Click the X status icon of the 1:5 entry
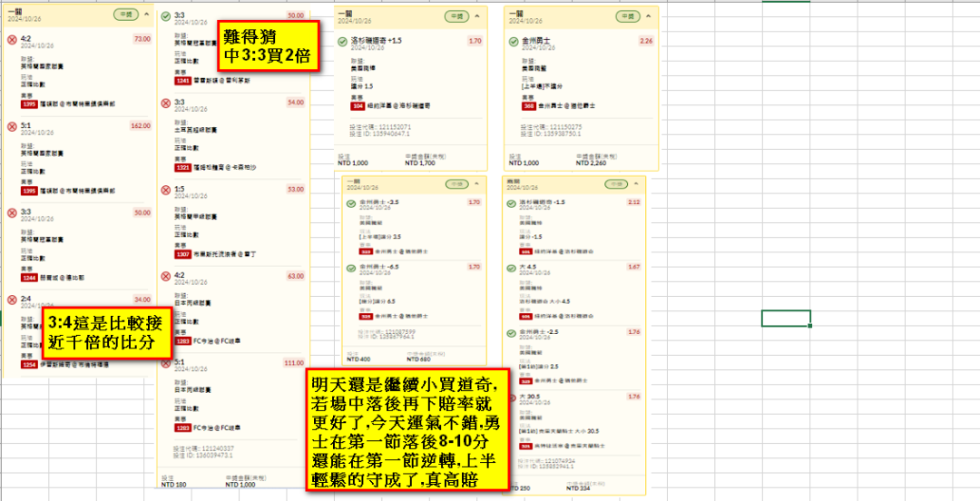 tap(166, 190)
